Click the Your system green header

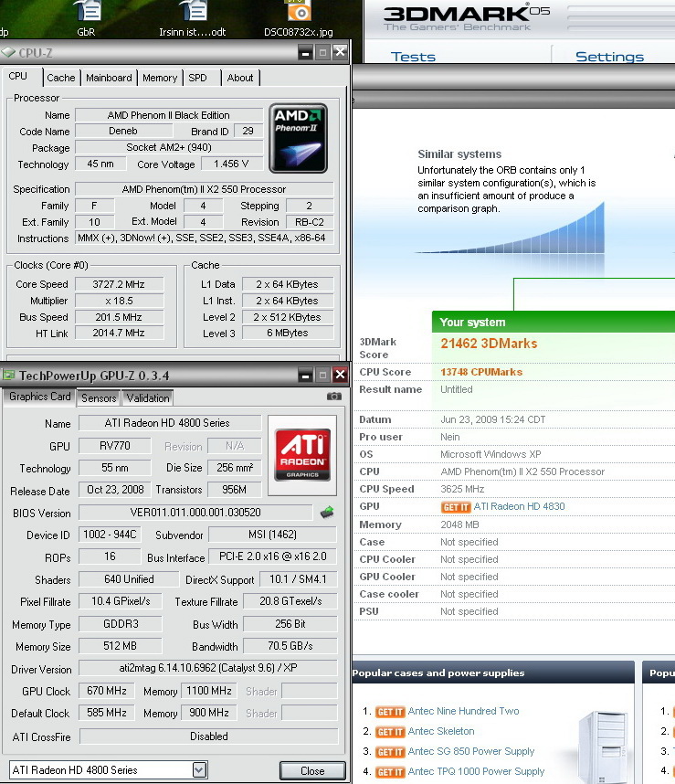point(554,322)
